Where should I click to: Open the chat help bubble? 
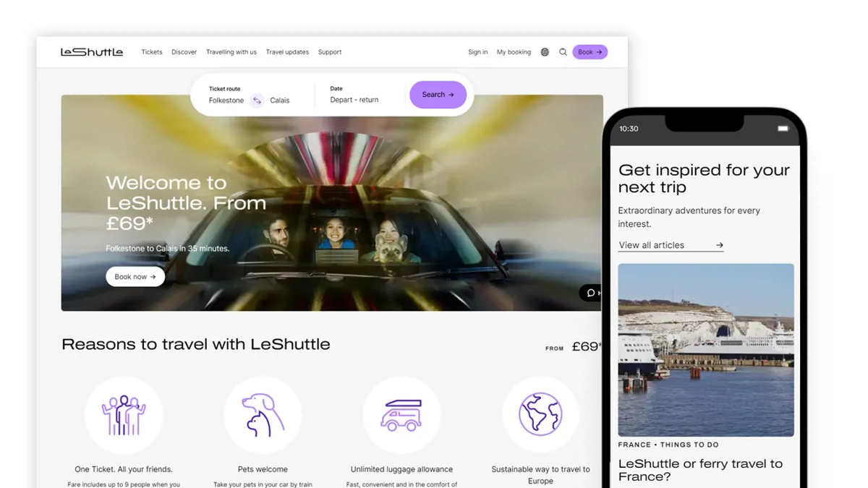point(591,293)
